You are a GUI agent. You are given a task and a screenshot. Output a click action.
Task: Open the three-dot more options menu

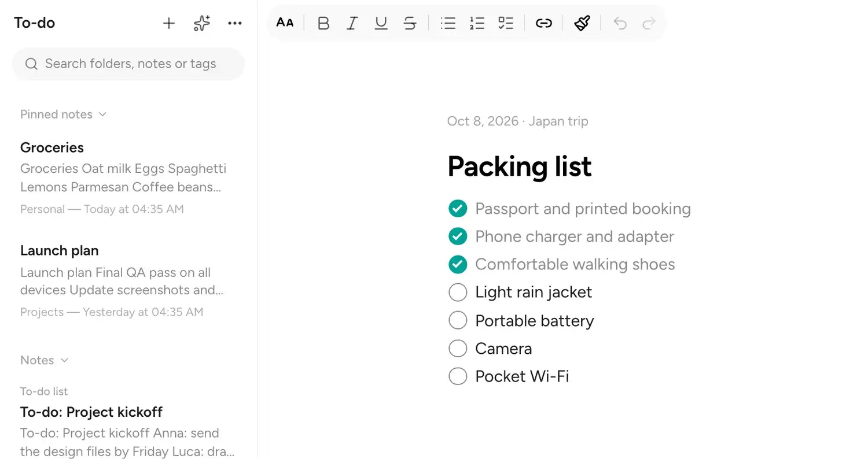(235, 23)
